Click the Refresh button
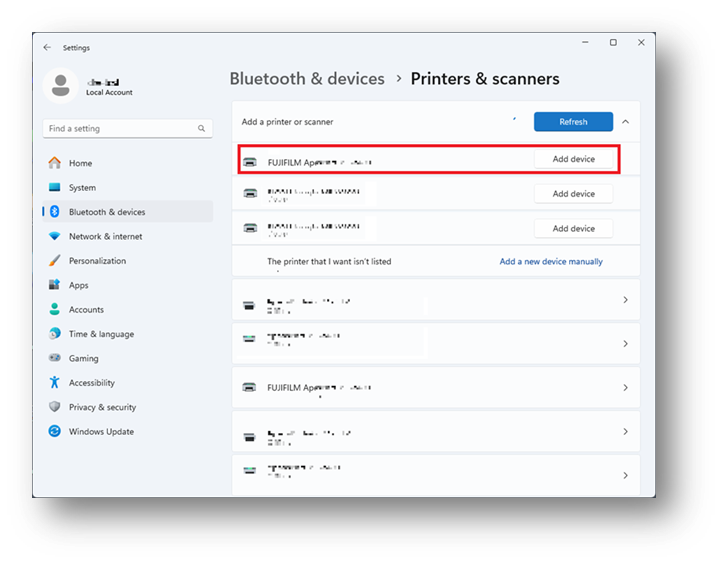The width and height of the screenshot is (721, 563). [573, 122]
